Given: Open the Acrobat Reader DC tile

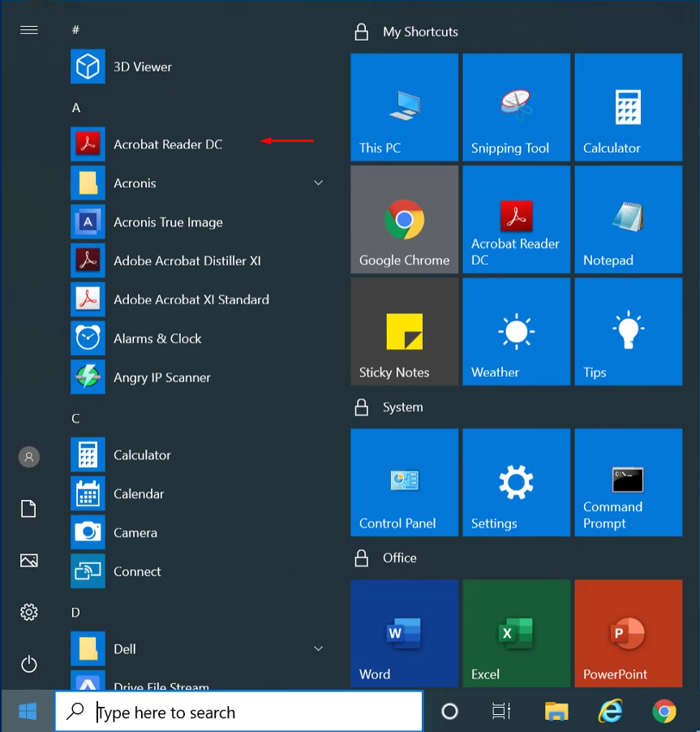Looking at the screenshot, I should (516, 219).
